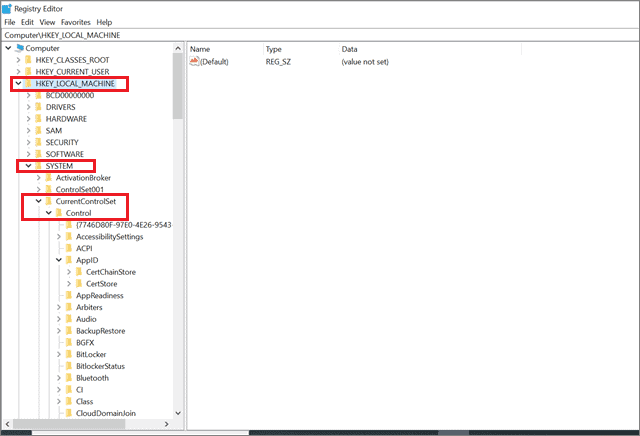
Task: Select the AccessibilitySettings key
Action: tap(109, 237)
